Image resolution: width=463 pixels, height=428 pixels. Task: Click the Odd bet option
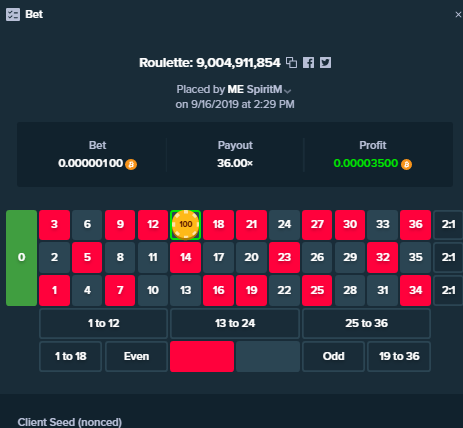333,356
